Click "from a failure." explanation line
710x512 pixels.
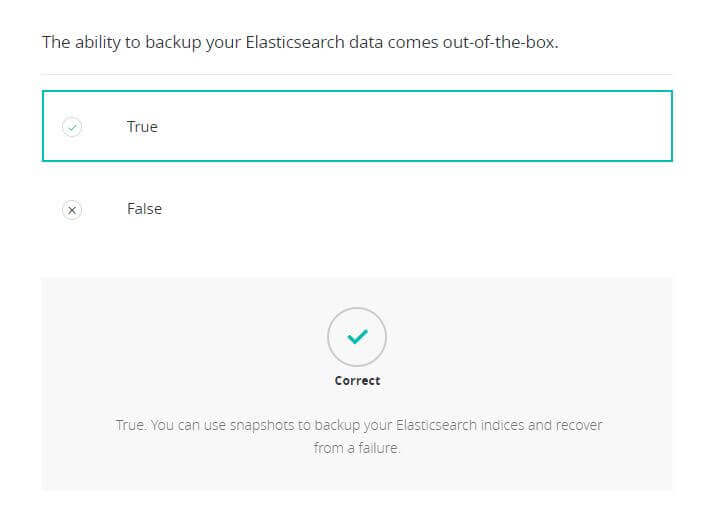point(357,448)
